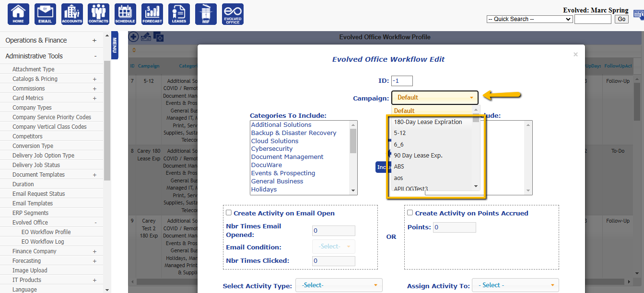This screenshot has height=293, width=644.
Task: Toggle the vertical MENU tab
Action: (115, 45)
